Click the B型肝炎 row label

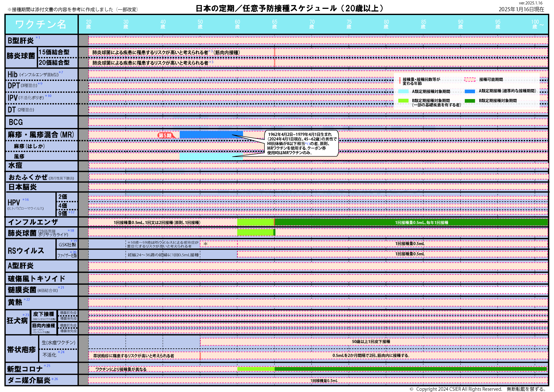coord(21,41)
